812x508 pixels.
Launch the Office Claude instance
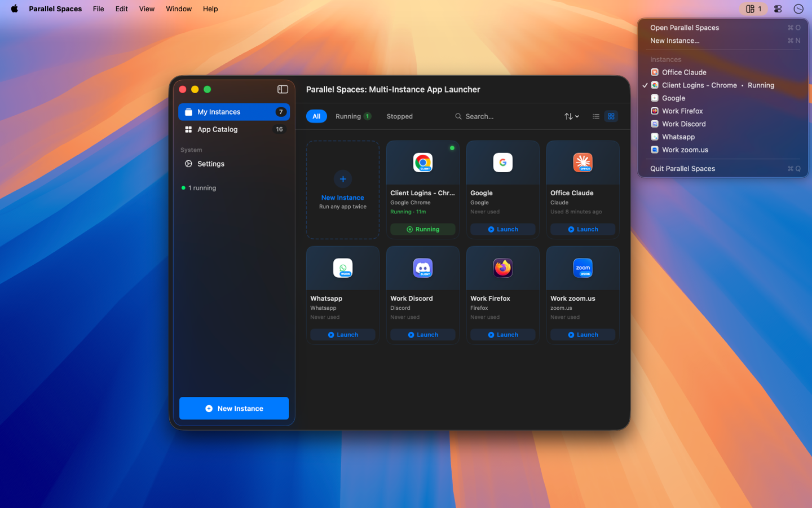coord(583,229)
